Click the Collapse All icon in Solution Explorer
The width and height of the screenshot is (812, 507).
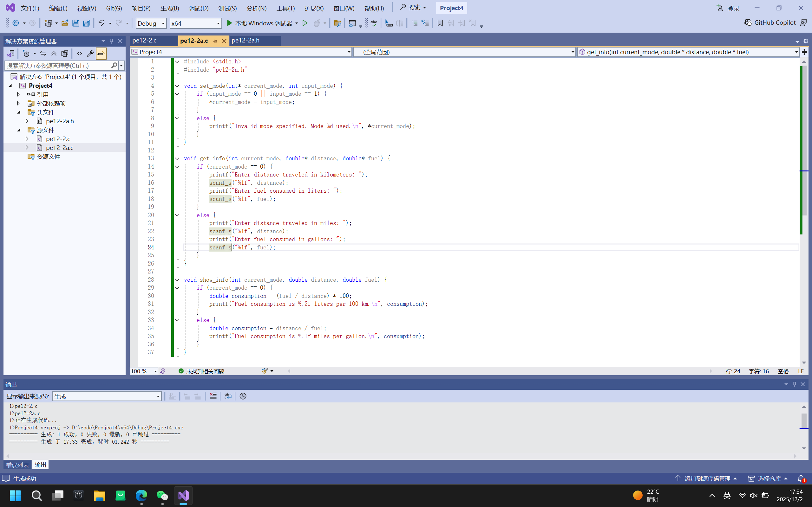click(x=54, y=53)
